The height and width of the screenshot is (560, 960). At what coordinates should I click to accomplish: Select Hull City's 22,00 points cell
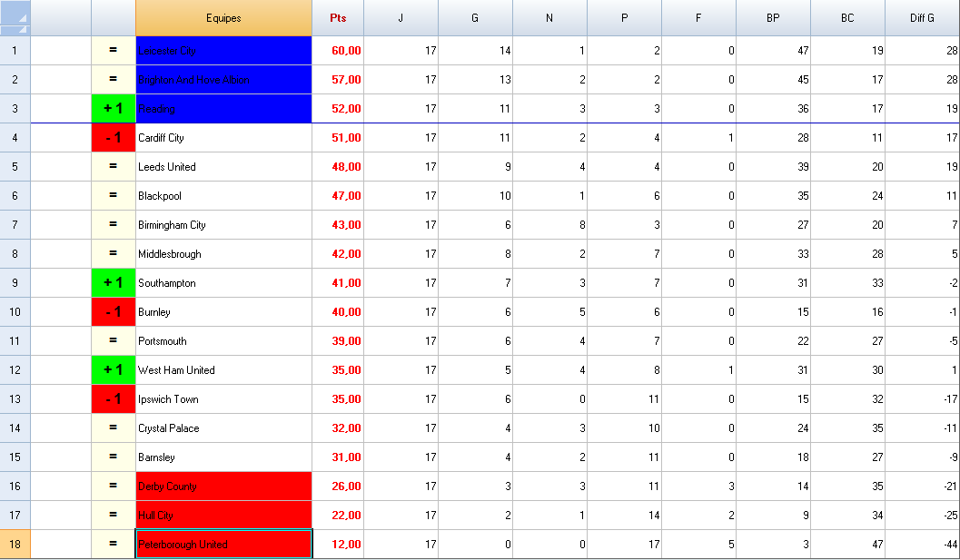pos(338,516)
